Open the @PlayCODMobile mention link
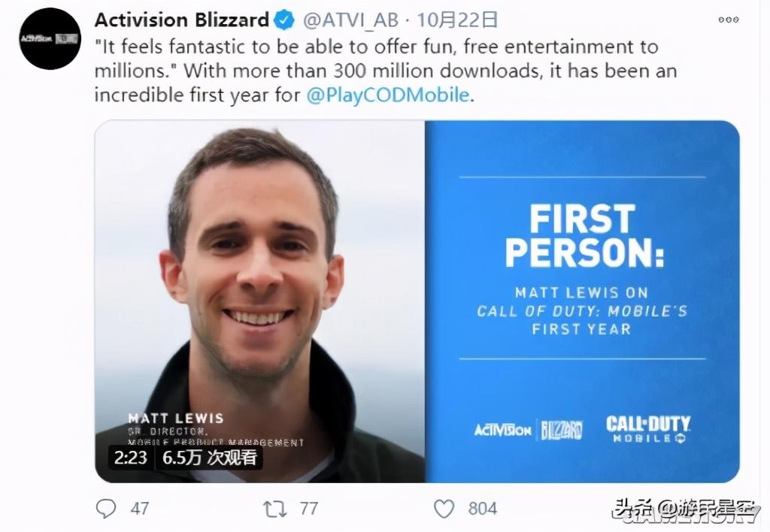The height and width of the screenshot is (532, 770). (388, 95)
